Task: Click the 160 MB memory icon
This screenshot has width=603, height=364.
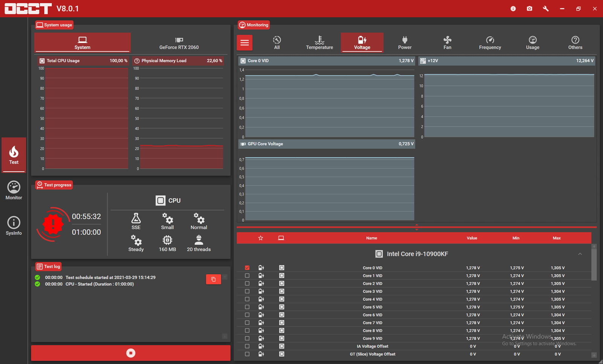Action: (x=167, y=243)
